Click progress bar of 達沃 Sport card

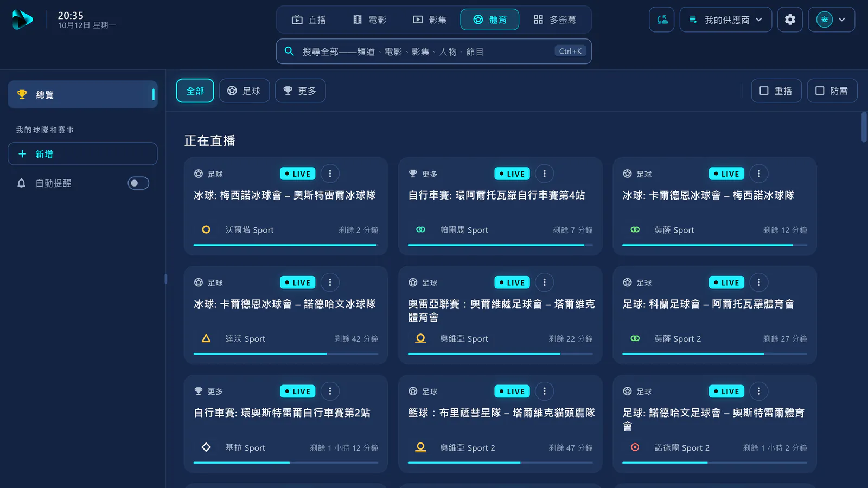[x=286, y=354]
